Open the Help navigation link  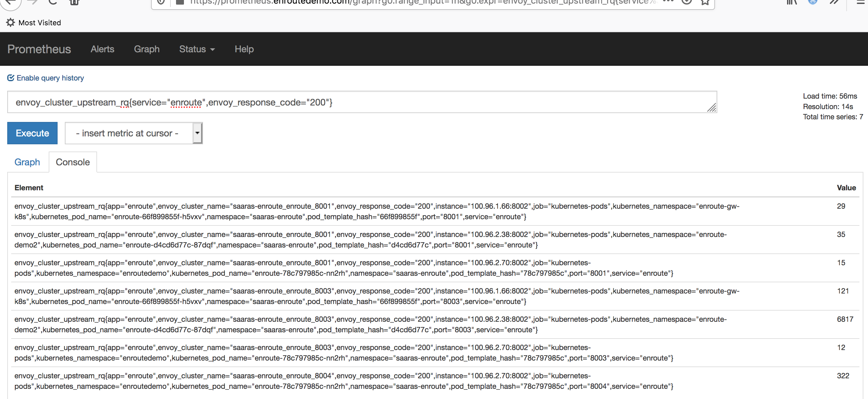coord(244,49)
